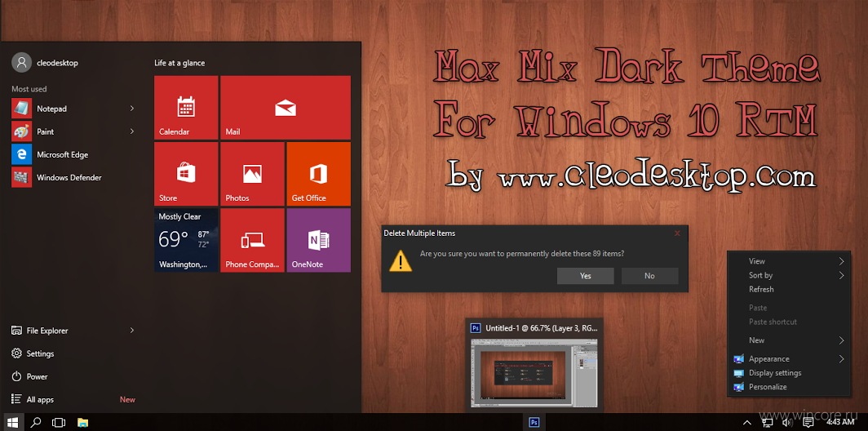The image size is (868, 431).
Task: Expand the New submenu arrow
Action: pyautogui.click(x=841, y=340)
